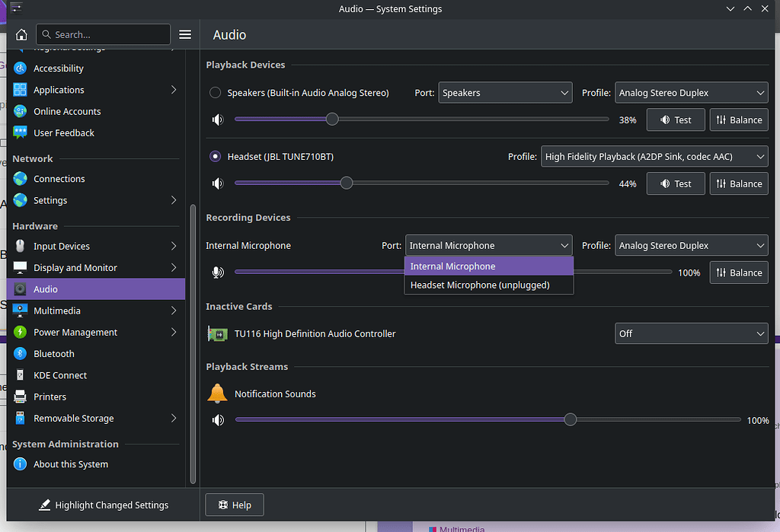Open the Speakers Port dropdown
Image resolution: width=780 pixels, height=532 pixels.
click(x=505, y=92)
